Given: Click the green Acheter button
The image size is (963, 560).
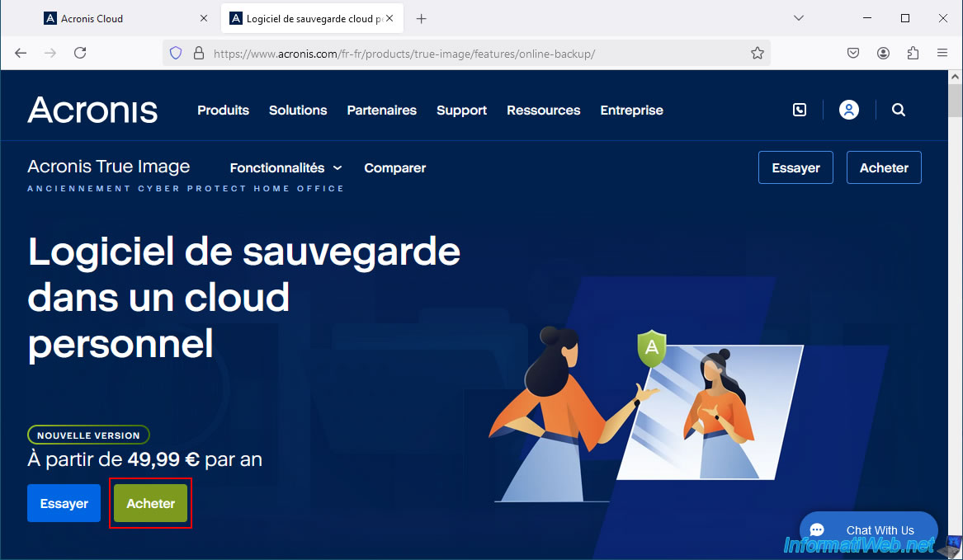Looking at the screenshot, I should (x=151, y=503).
